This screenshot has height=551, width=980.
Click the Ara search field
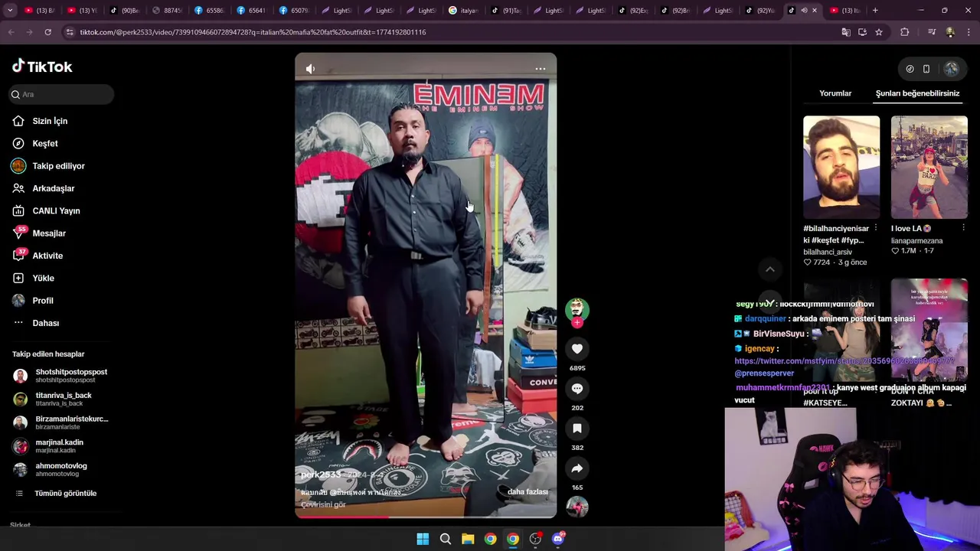(61, 94)
